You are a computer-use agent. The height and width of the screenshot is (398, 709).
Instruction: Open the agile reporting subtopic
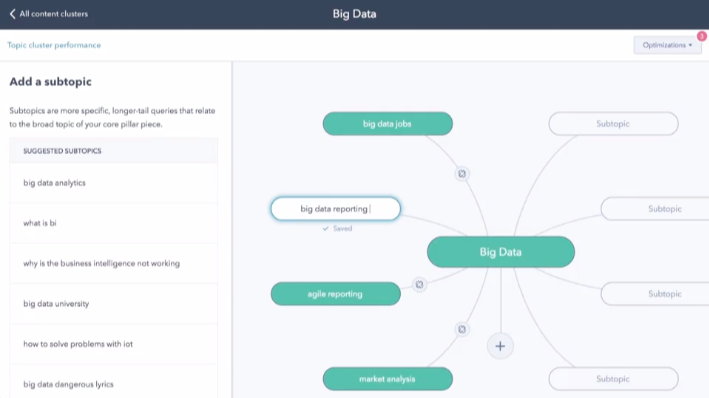[336, 294]
